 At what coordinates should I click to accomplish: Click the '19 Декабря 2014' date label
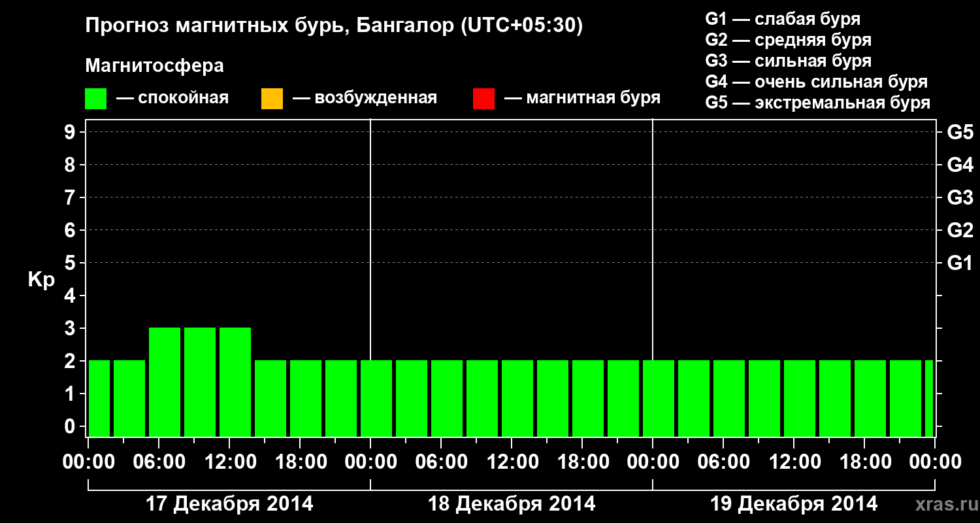click(794, 504)
